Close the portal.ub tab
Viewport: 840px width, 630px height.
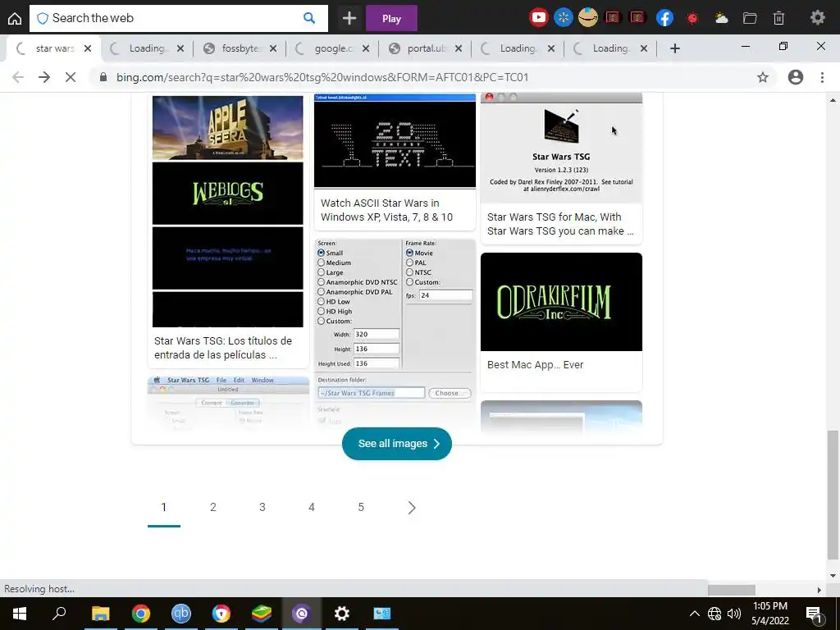click(x=459, y=48)
